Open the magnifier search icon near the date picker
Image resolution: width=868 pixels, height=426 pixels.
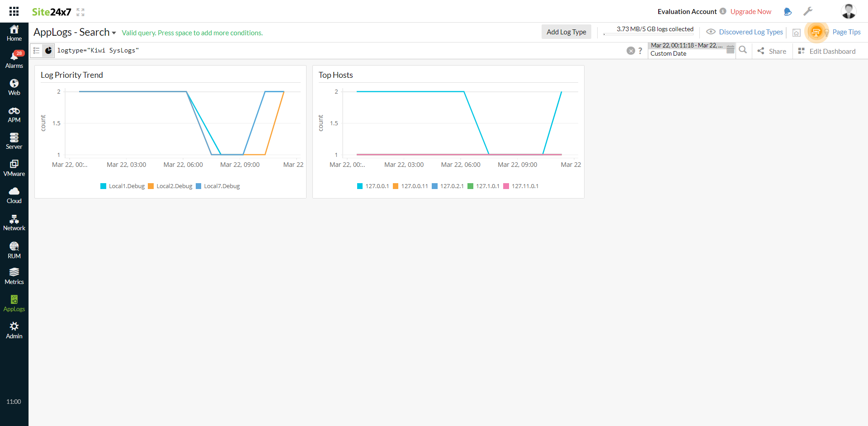743,50
